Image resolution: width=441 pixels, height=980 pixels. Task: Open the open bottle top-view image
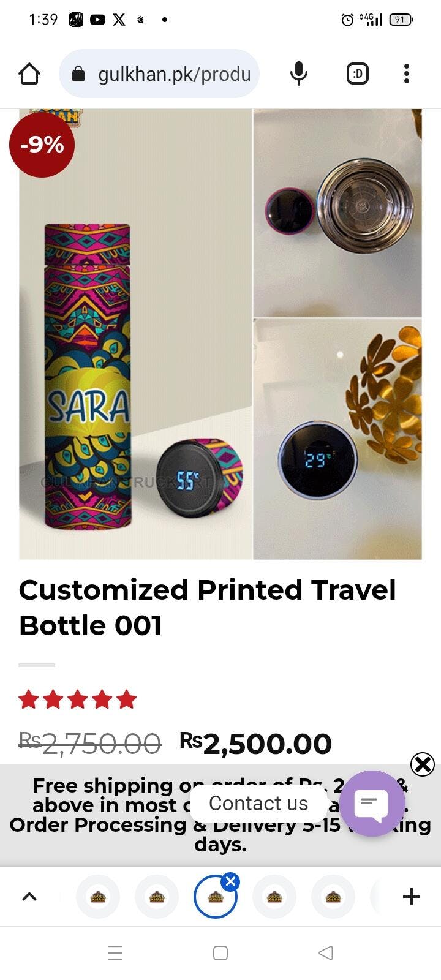tap(337, 213)
